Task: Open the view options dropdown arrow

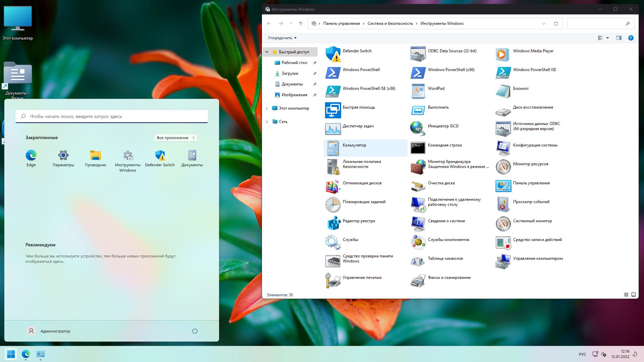Action: pyautogui.click(x=607, y=38)
